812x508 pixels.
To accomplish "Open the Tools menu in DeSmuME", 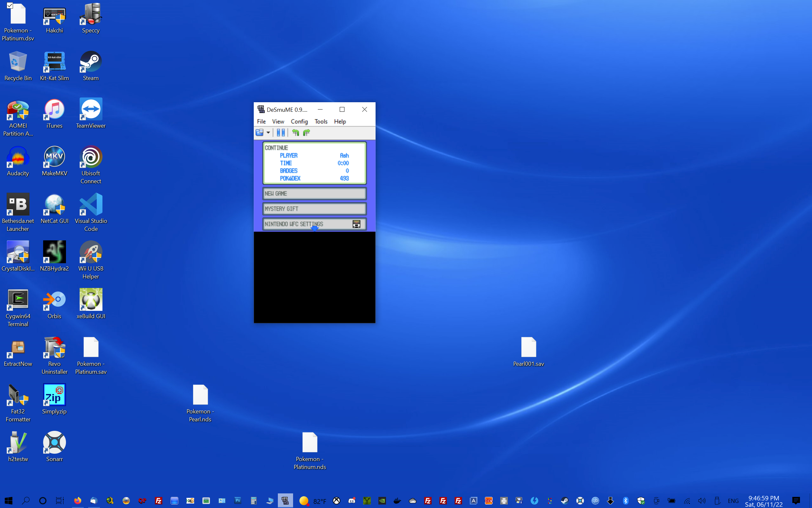I will [x=321, y=121].
